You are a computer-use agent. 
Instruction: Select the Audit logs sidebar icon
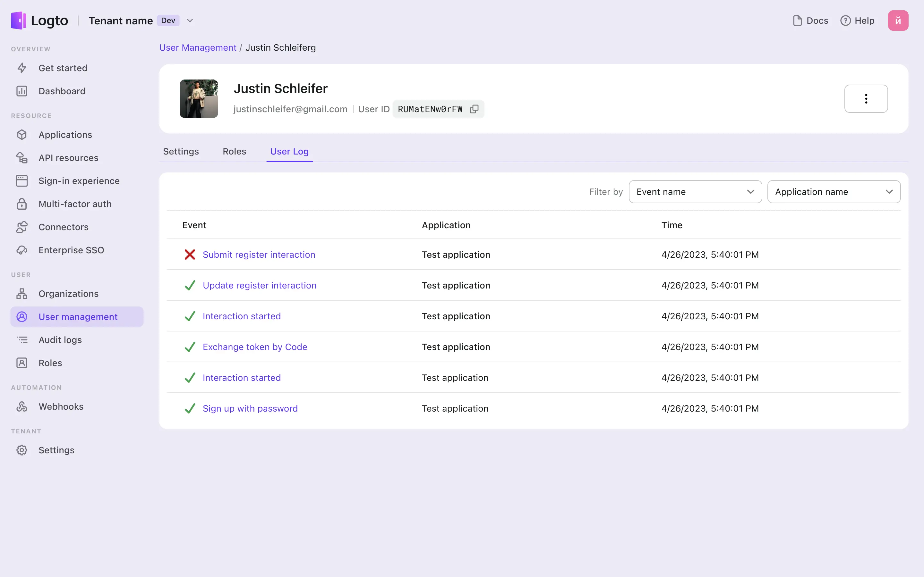22,340
